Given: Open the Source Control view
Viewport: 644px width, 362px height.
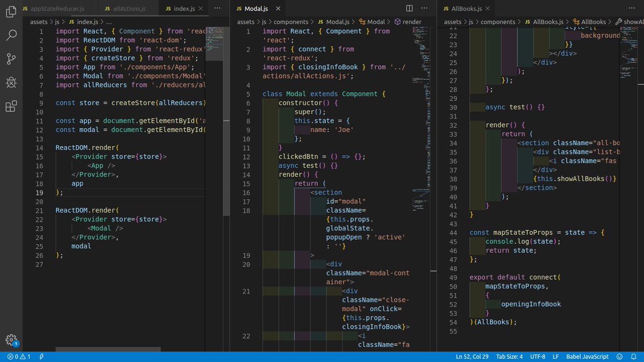Looking at the screenshot, I should [11, 59].
